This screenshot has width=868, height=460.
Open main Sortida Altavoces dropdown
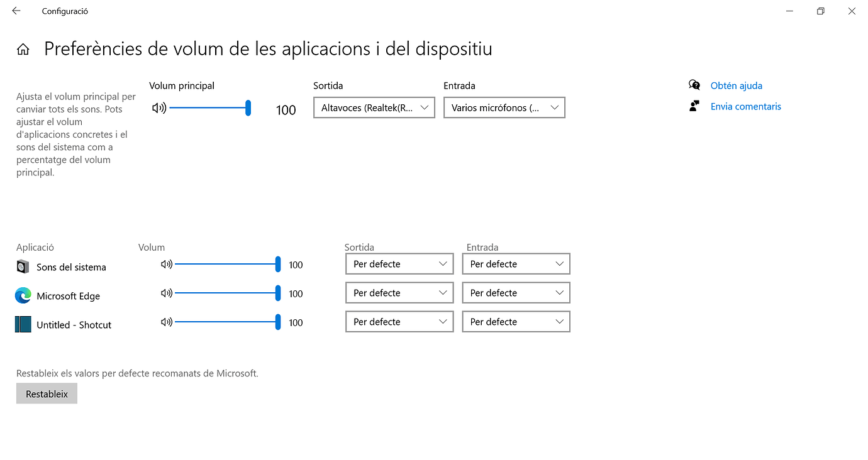click(374, 107)
